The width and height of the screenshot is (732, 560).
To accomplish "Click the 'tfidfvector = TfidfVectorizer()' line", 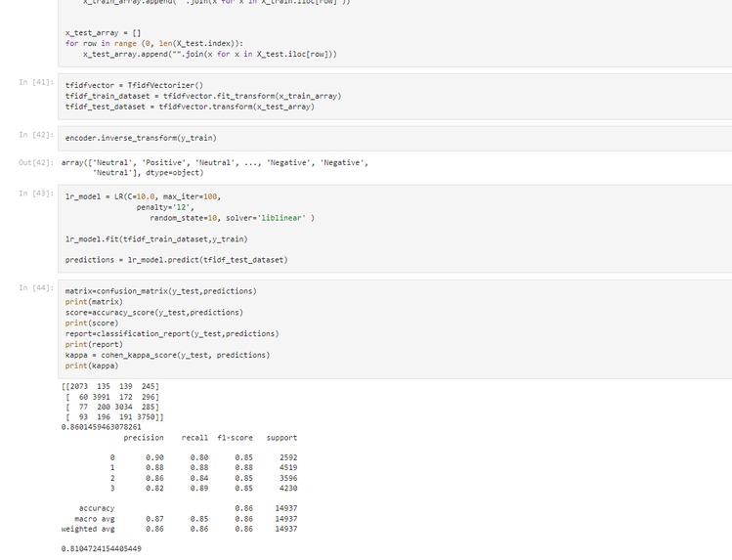I will 134,85.
